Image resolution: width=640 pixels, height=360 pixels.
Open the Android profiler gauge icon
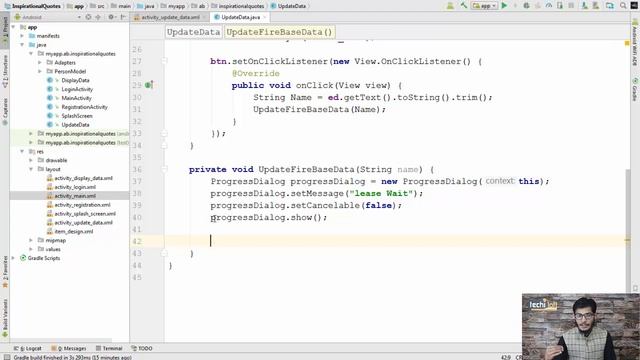[x=549, y=6]
